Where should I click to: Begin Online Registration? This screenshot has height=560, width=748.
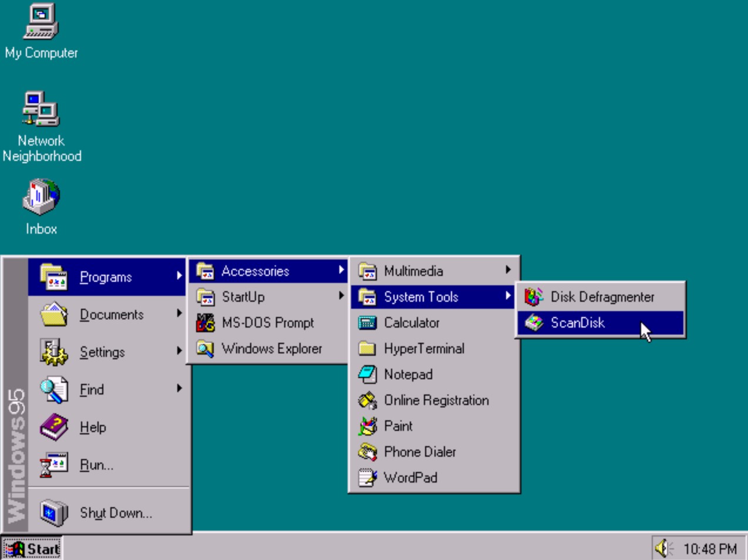[436, 400]
